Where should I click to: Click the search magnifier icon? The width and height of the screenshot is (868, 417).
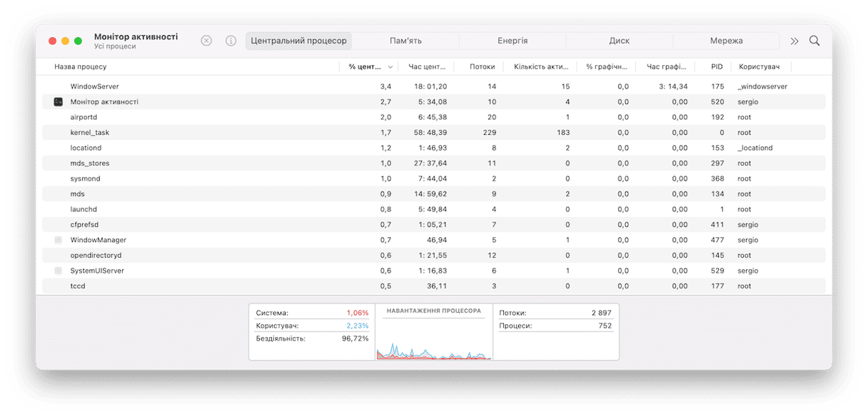(x=814, y=41)
